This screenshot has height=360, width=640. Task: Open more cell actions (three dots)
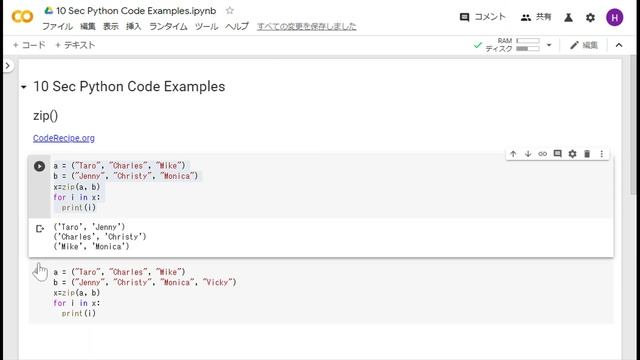pyautogui.click(x=602, y=154)
